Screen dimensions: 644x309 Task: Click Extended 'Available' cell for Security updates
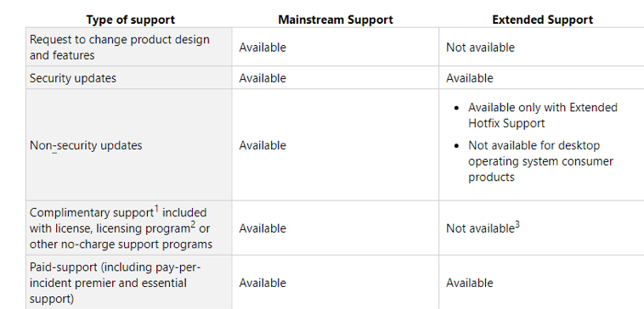(470, 78)
